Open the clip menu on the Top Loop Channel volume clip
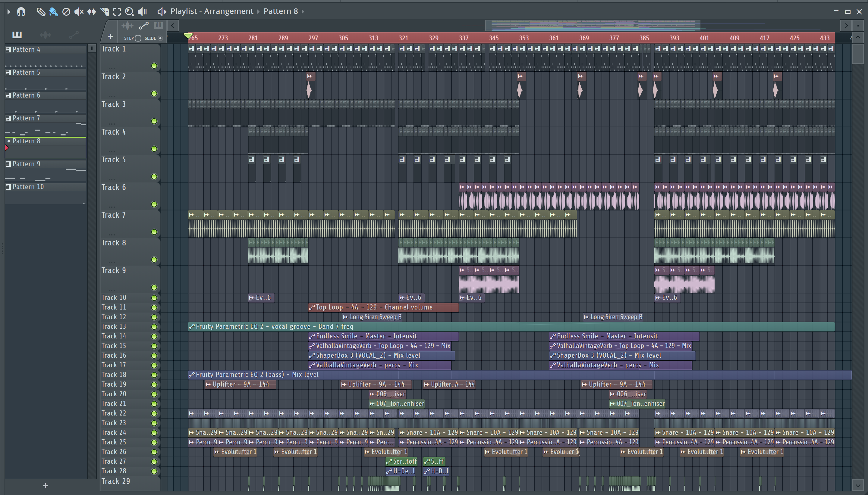 tap(312, 308)
